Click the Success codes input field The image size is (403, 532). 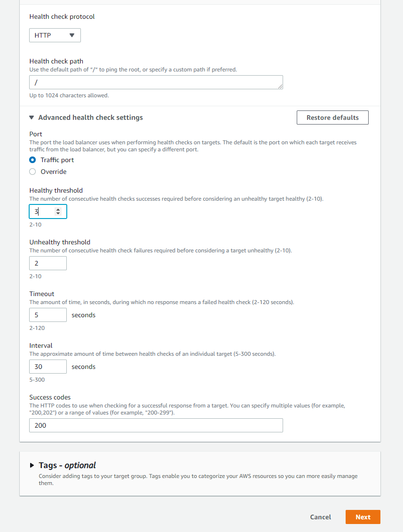point(156,425)
